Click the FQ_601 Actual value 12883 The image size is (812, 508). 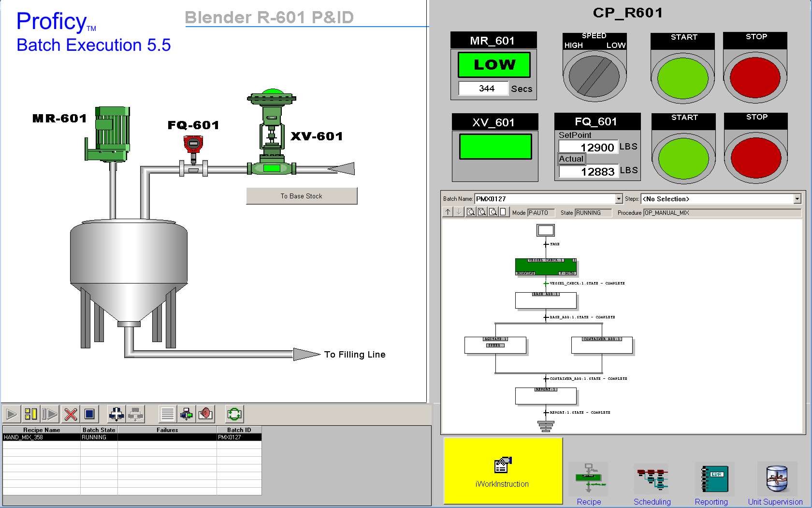[588, 171]
